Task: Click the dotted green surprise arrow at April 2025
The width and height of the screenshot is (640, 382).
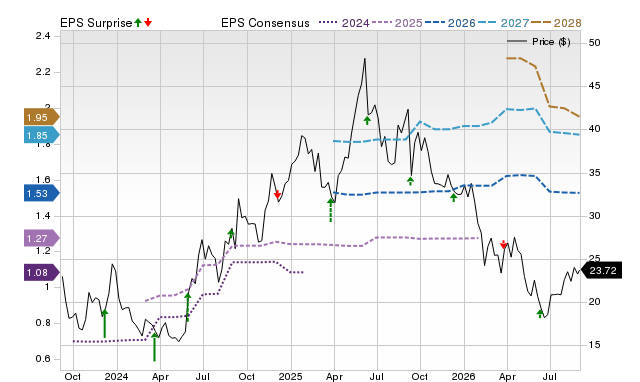Action: click(x=331, y=210)
